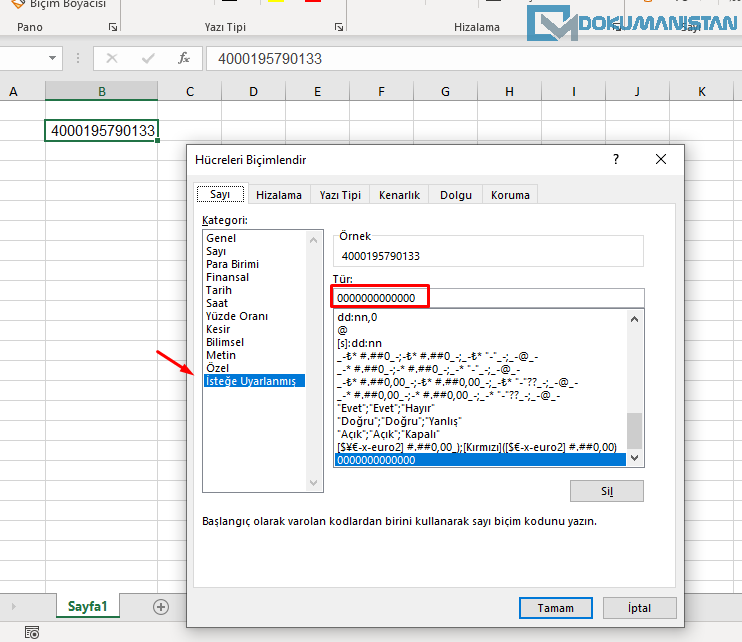Click the Sil button
Screen dimensions: 742x642
(x=607, y=491)
